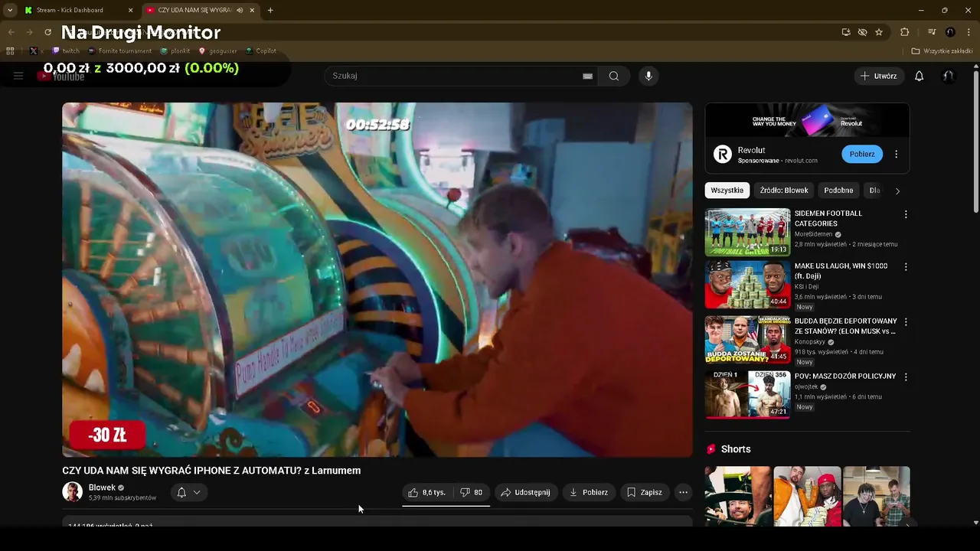Open the Fornite tournament bookmark
Screen dimensions: 980x551
[120, 51]
